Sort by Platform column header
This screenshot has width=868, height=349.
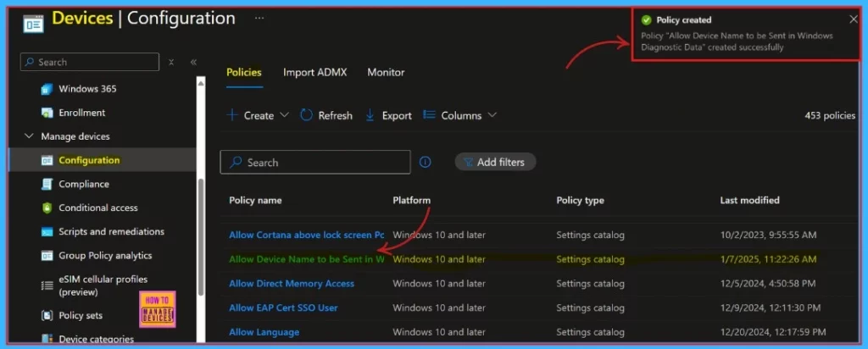(411, 200)
